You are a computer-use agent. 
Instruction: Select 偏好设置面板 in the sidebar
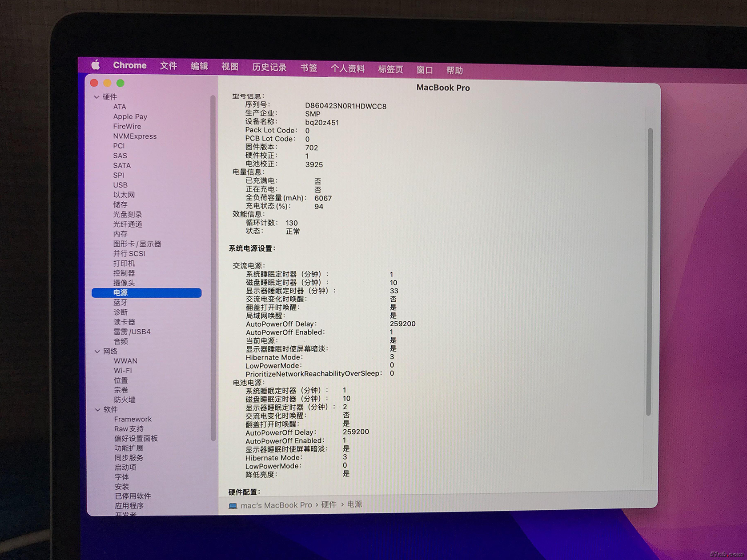tap(136, 438)
